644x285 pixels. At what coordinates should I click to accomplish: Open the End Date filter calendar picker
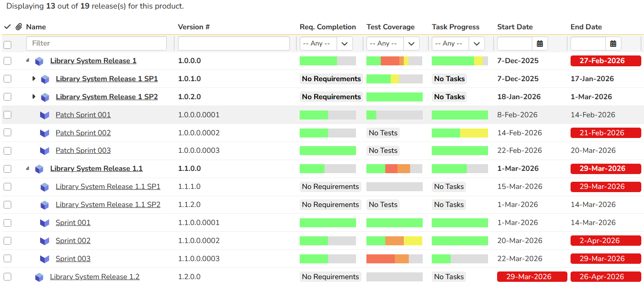pos(613,44)
